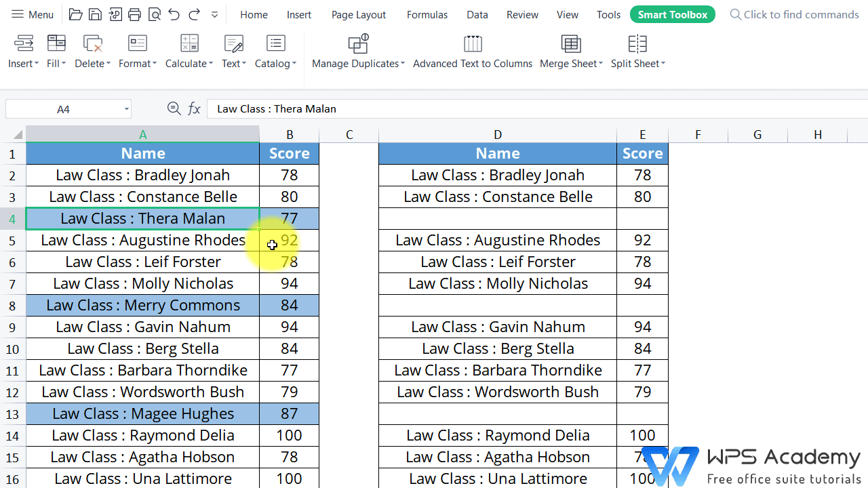Select Merry Commons cell in column A
The height and width of the screenshot is (488, 868).
pyautogui.click(x=142, y=306)
